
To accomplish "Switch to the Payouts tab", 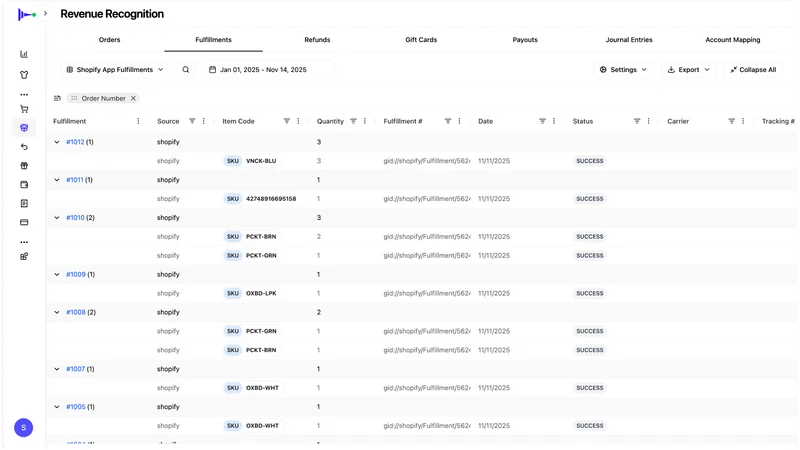I will click(x=525, y=40).
